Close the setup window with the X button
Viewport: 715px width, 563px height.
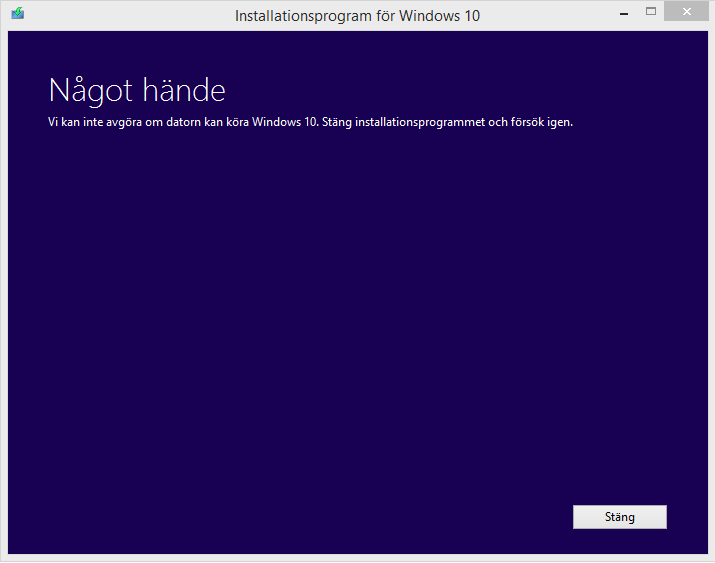point(686,12)
